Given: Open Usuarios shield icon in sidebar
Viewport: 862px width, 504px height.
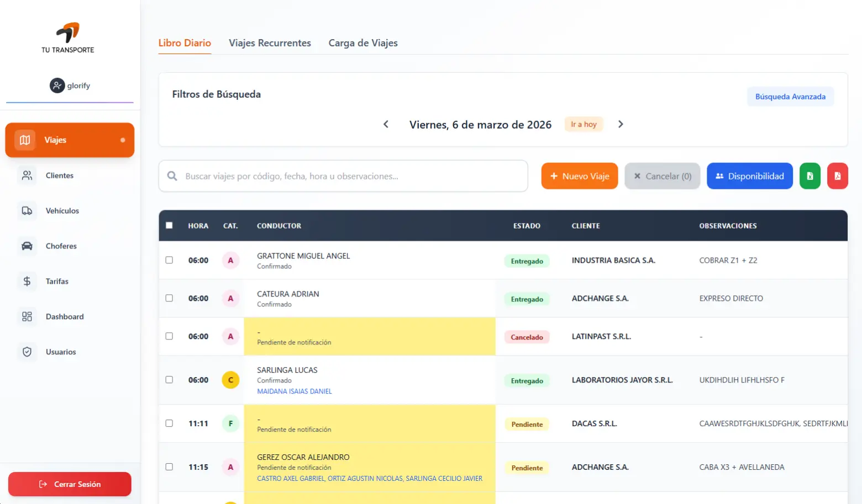Looking at the screenshot, I should tap(27, 352).
